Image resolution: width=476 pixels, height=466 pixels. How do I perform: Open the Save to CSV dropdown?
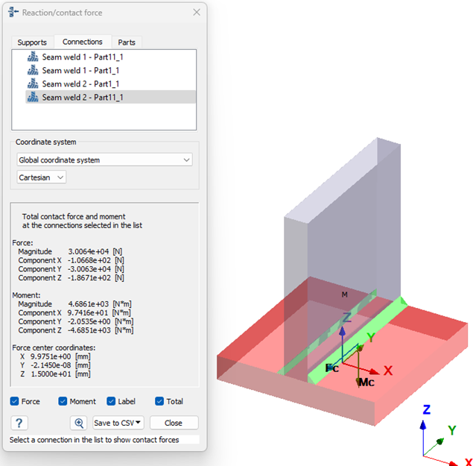tap(118, 423)
